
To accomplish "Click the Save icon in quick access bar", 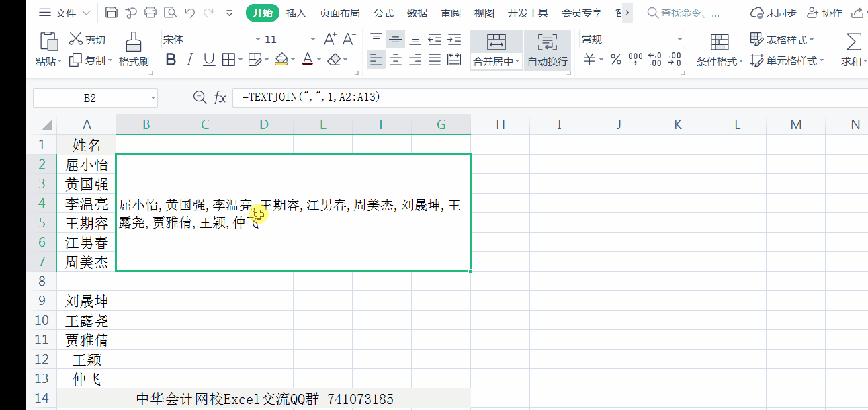I will point(112,13).
